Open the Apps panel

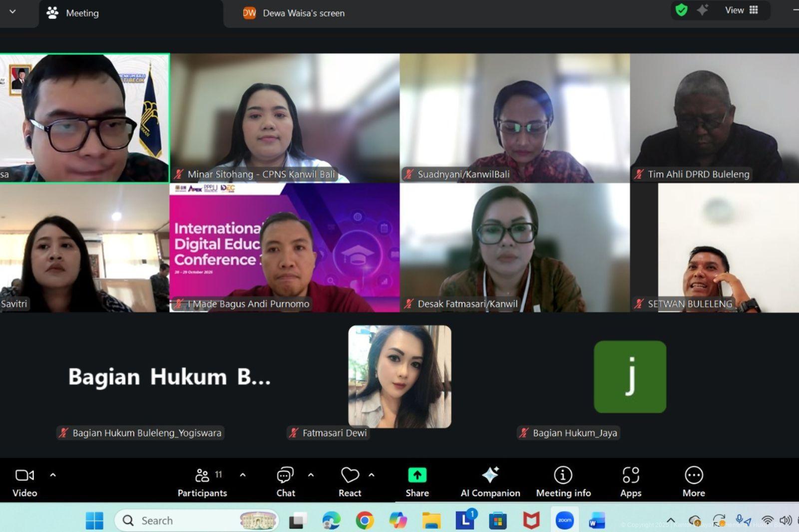pos(631,482)
